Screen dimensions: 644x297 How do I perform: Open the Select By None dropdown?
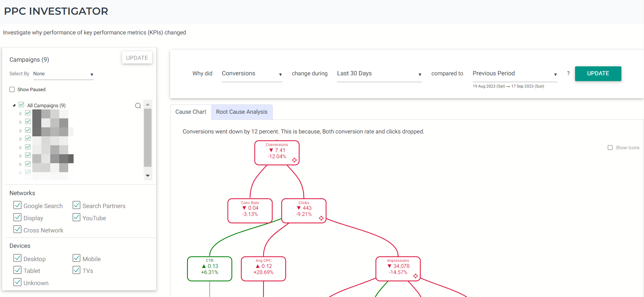[63, 74]
